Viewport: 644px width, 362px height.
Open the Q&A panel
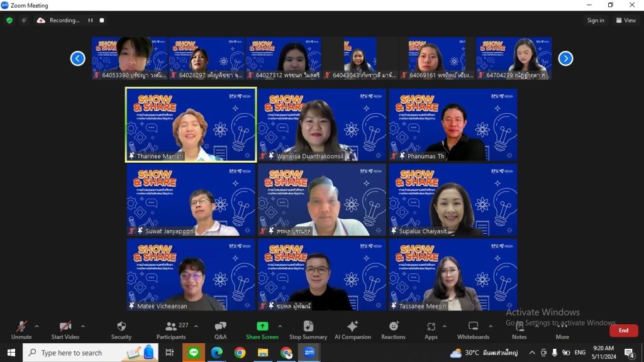(221, 331)
